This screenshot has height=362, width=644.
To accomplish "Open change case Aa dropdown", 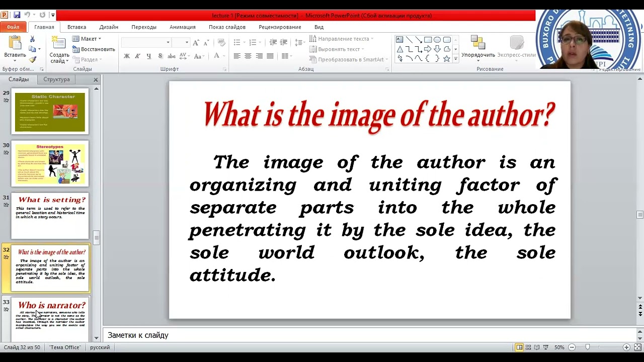I will pos(198,56).
